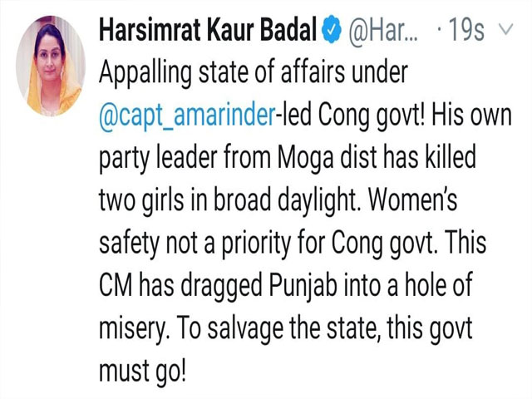The width and height of the screenshot is (532, 399).
Task: Click the phrase 'Women's' in the tweet
Action: 413,199
